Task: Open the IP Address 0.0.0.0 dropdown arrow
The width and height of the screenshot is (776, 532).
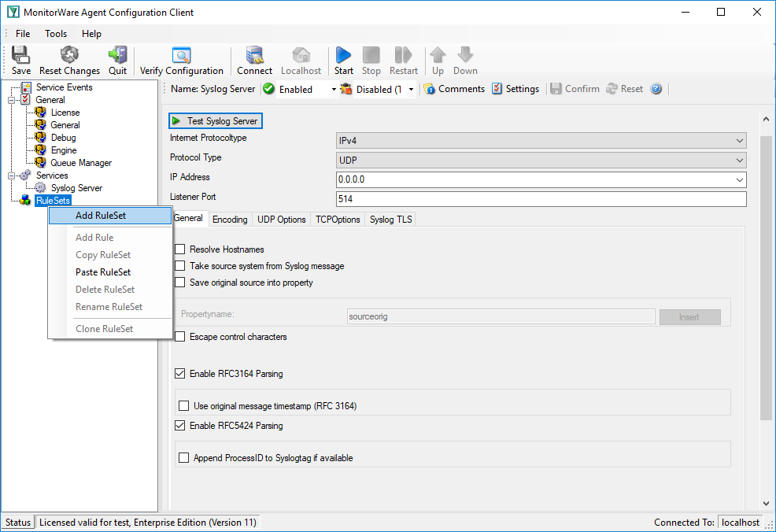Action: pos(739,179)
